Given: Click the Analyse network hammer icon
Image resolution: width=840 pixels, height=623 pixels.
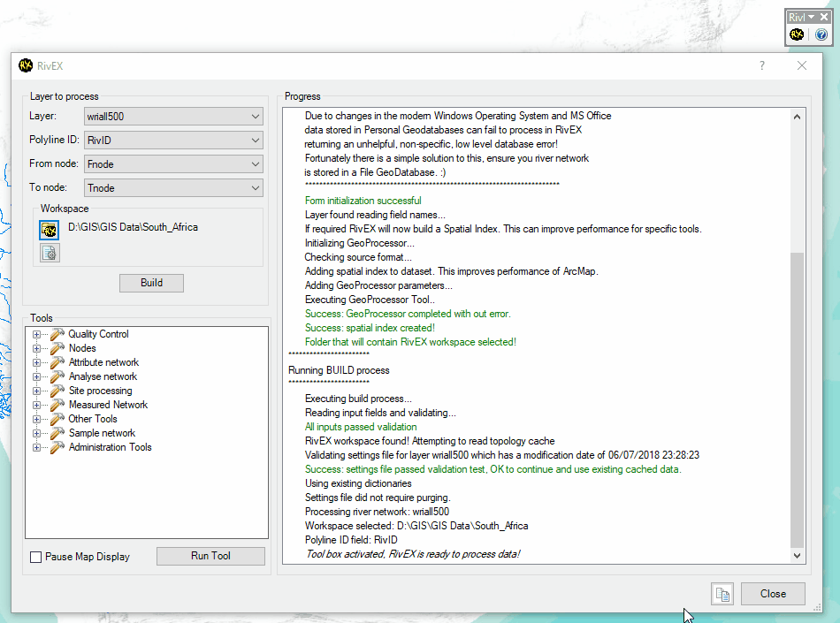Looking at the screenshot, I should tap(57, 376).
